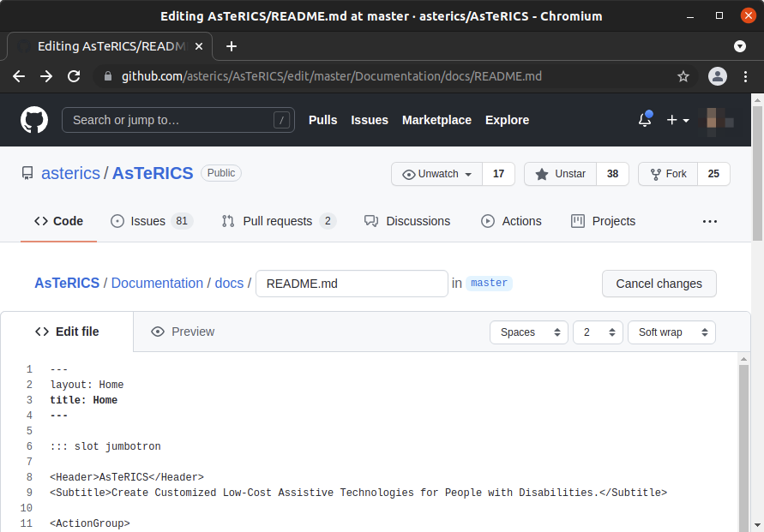Switch to the Preview tab
Image resolution: width=764 pixels, height=532 pixels.
[183, 332]
